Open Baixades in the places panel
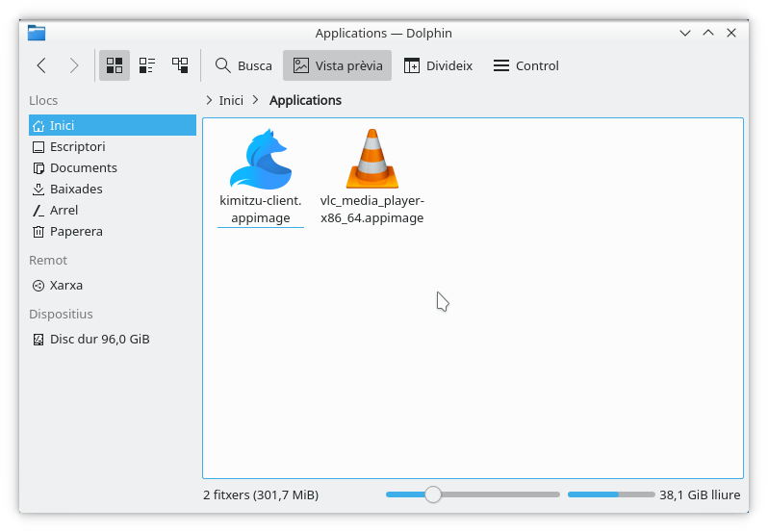 pyautogui.click(x=113, y=189)
